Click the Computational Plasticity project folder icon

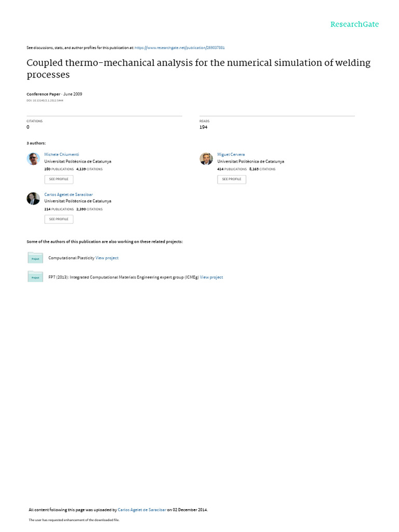click(x=35, y=258)
